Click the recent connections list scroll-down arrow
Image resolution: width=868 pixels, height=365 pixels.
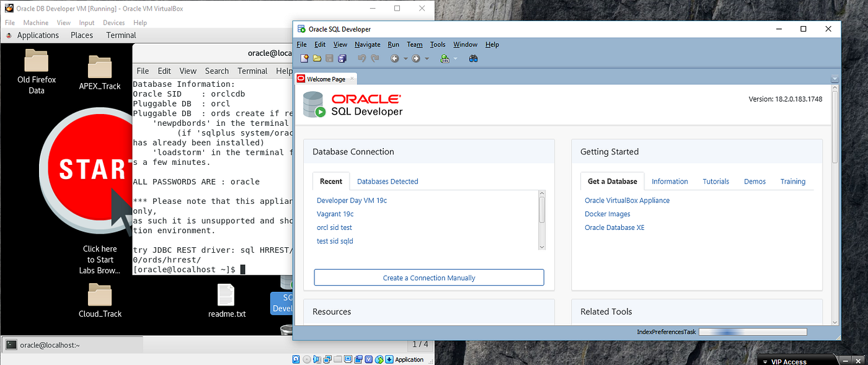pos(542,246)
